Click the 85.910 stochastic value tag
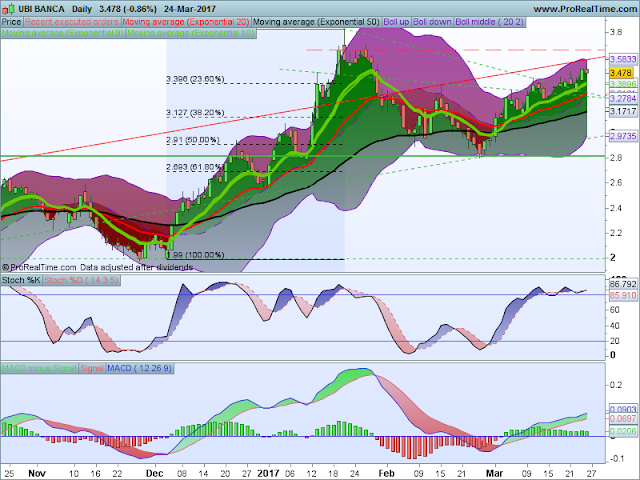 [623, 295]
